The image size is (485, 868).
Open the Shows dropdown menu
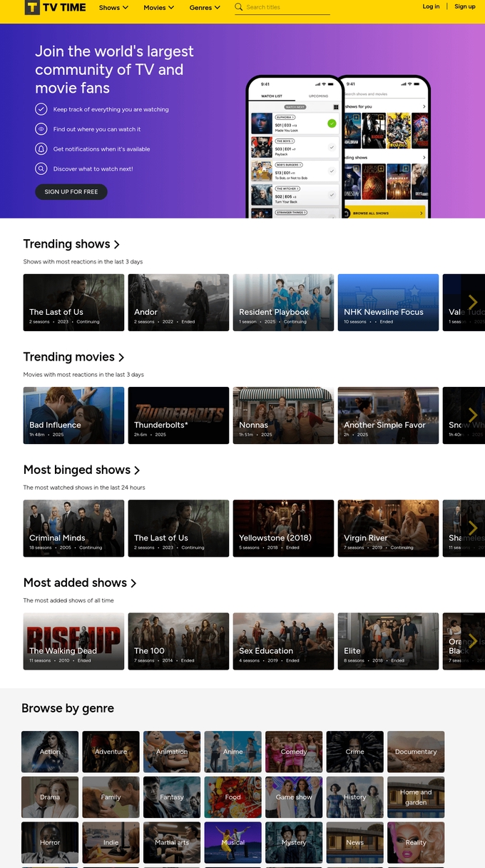pos(114,7)
